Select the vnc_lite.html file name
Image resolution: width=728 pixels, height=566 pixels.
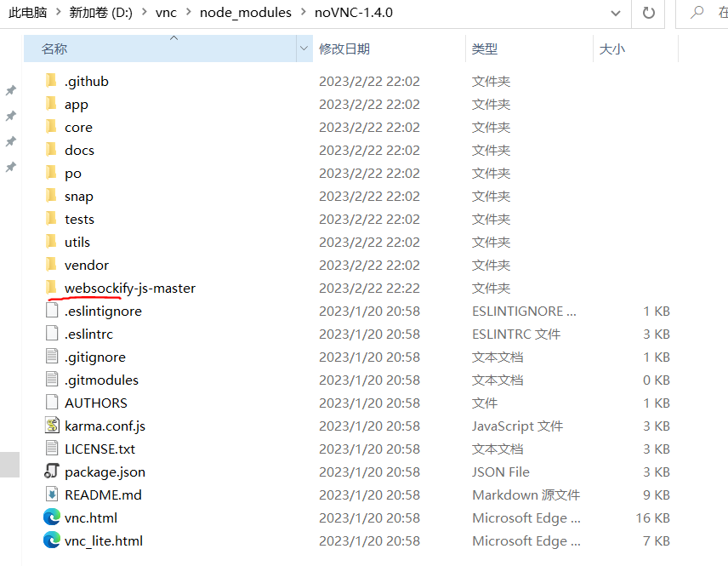pos(104,541)
